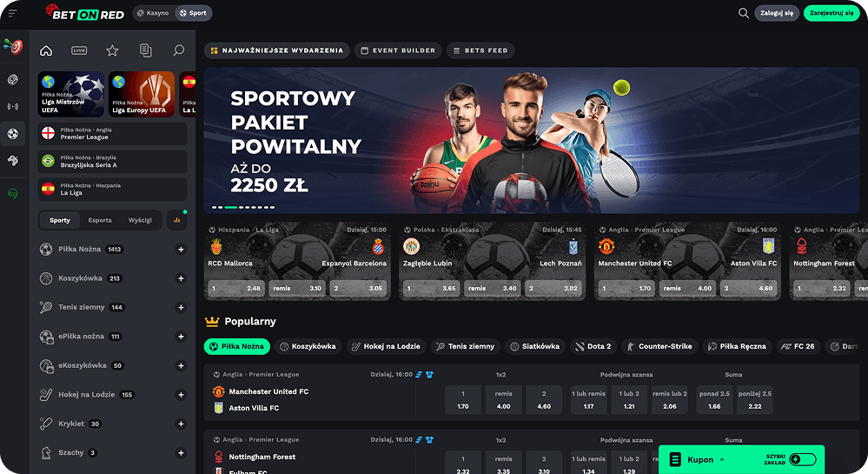The width and height of the screenshot is (868, 474).
Task: Open the headset support icon
Action: coord(13,193)
